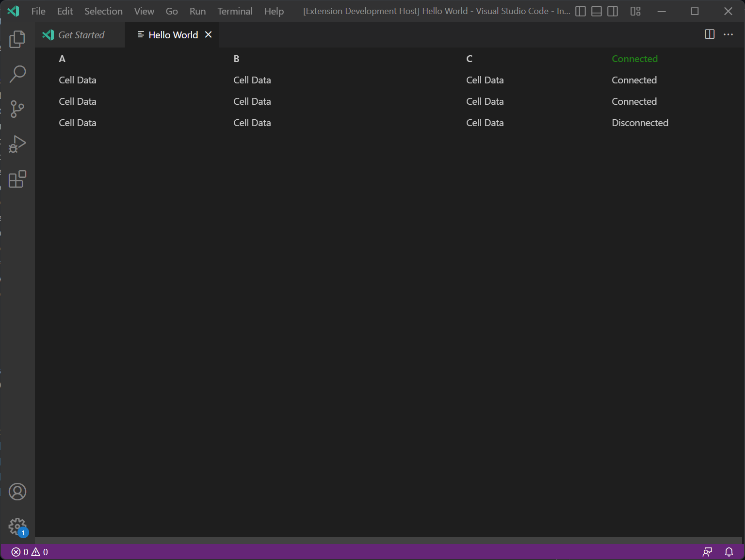The width and height of the screenshot is (745, 560).
Task: Select the Run and Debug icon
Action: click(x=17, y=144)
